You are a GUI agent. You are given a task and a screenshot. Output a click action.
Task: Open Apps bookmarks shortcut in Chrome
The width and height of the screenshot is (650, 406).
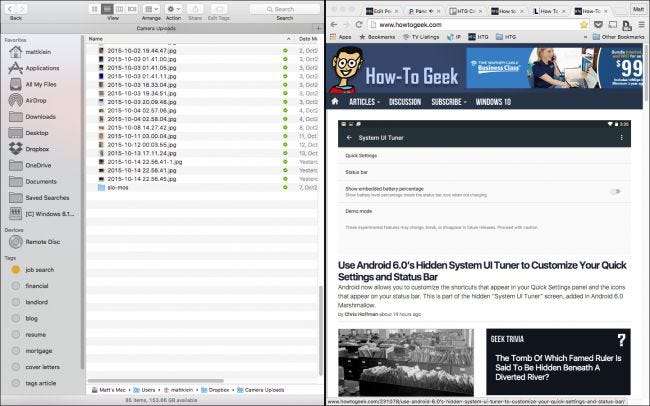341,37
